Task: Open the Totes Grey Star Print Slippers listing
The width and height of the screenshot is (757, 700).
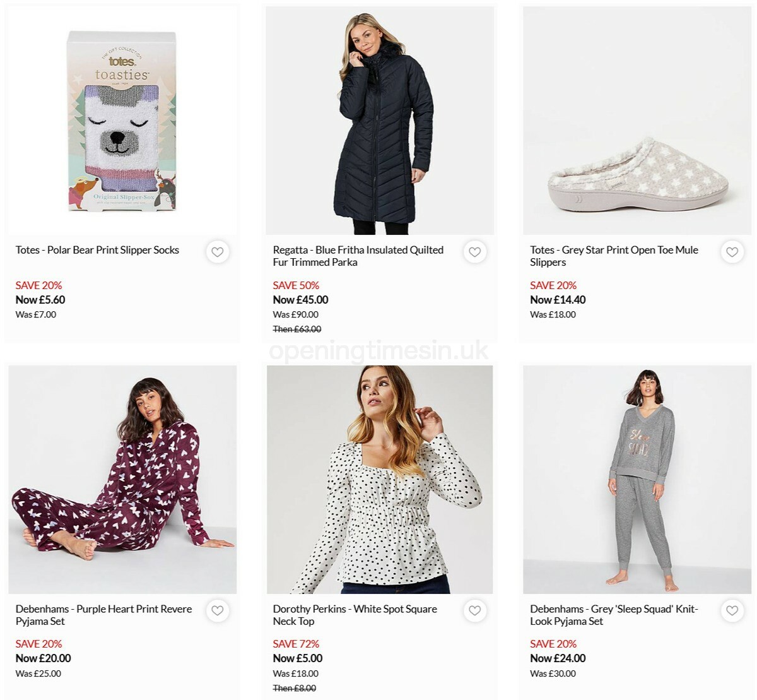Action: (x=613, y=256)
